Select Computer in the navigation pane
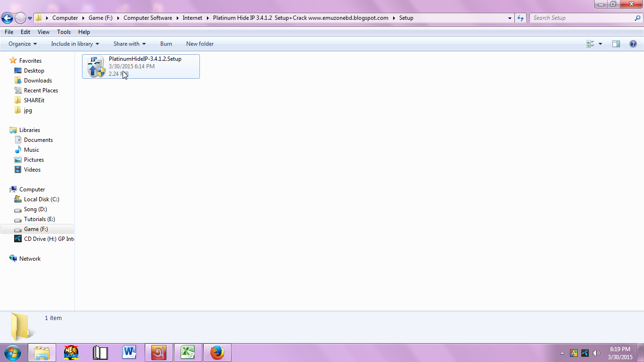Image resolution: width=644 pixels, height=362 pixels. pos(32,189)
